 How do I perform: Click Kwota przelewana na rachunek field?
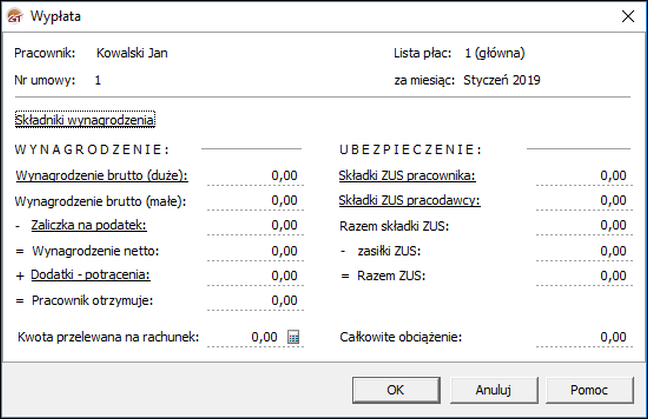click(x=250, y=337)
